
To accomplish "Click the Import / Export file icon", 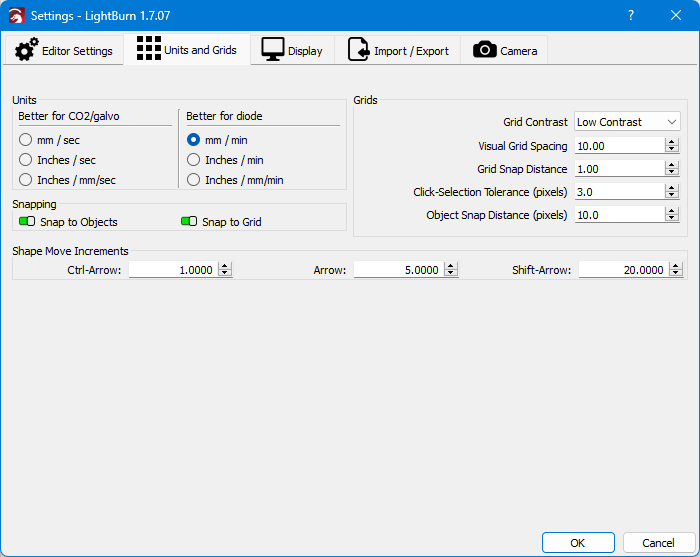I will [358, 49].
